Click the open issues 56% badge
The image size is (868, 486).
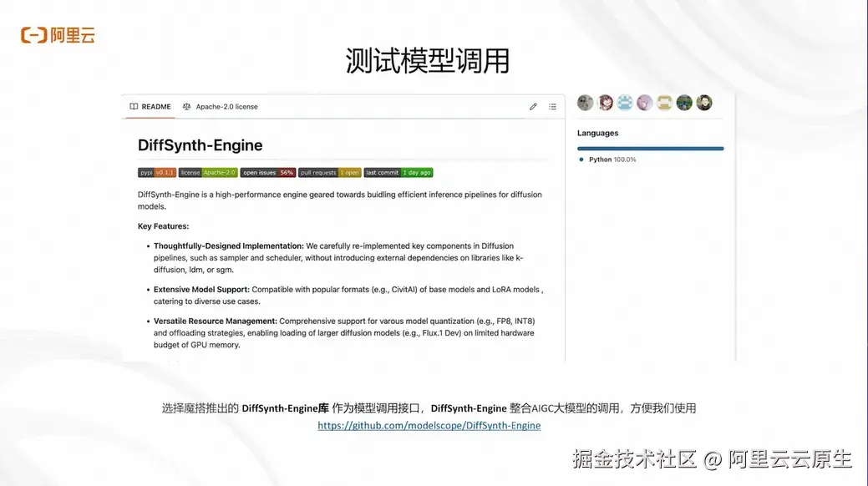[269, 172]
